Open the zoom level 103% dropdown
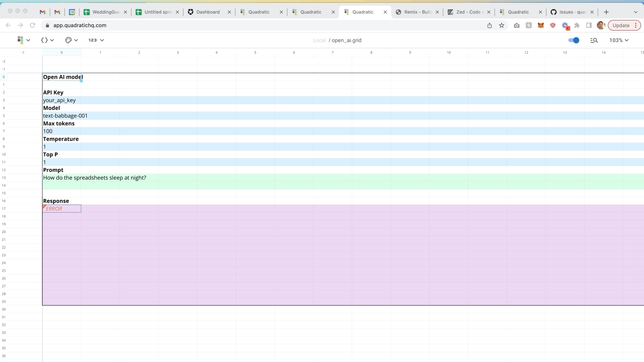Viewport: 644px width, 362px height. (x=619, y=40)
